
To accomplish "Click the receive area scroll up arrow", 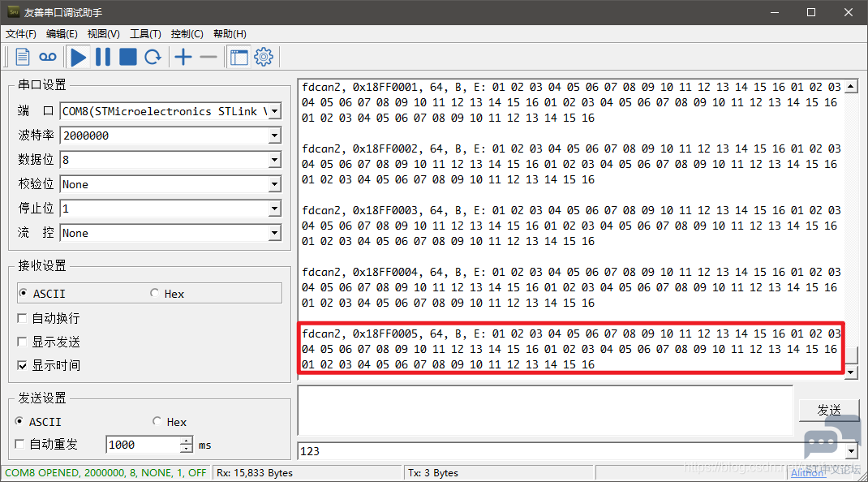I will pos(851,87).
